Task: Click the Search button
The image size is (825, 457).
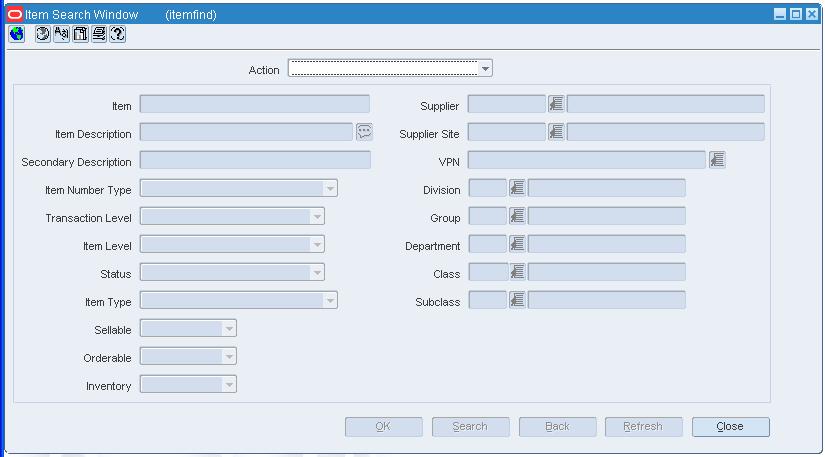Action: point(470,426)
